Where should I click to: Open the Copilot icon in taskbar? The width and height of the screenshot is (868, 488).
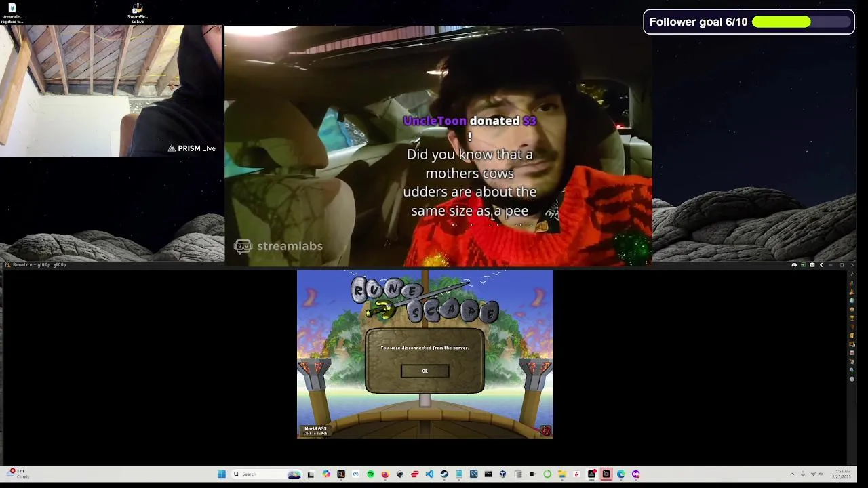pos(326,474)
